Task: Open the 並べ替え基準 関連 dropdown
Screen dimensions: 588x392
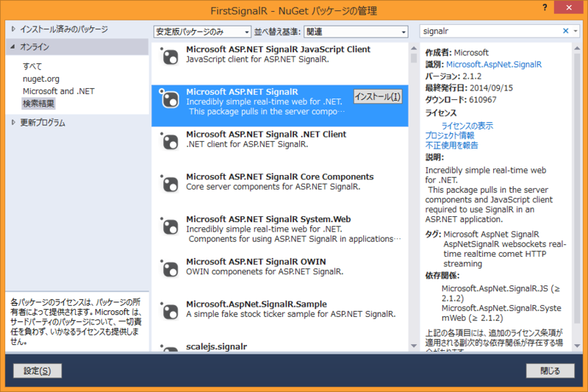Action: (x=356, y=32)
